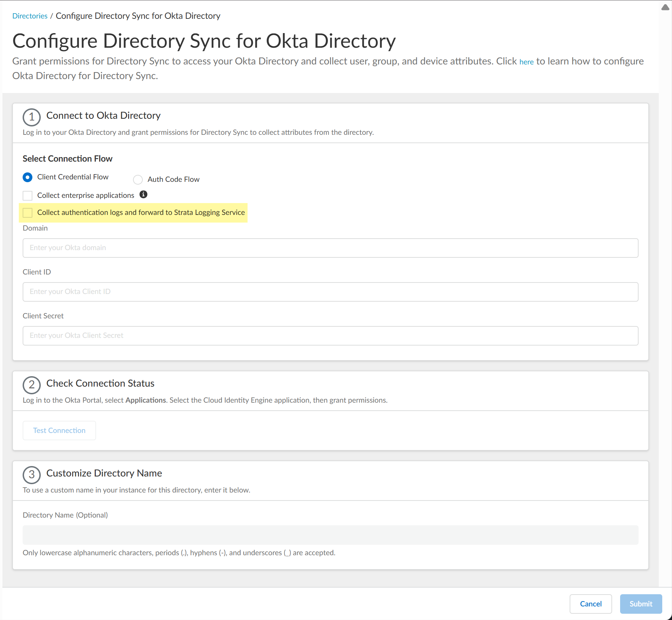Check Collect authentication logs checkbox
This screenshot has width=672, height=620.
pyautogui.click(x=28, y=212)
